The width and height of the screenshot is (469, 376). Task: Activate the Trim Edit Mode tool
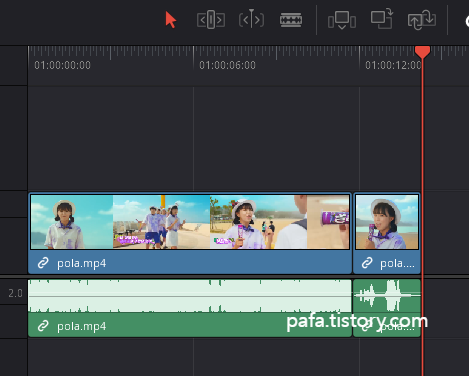pos(211,20)
